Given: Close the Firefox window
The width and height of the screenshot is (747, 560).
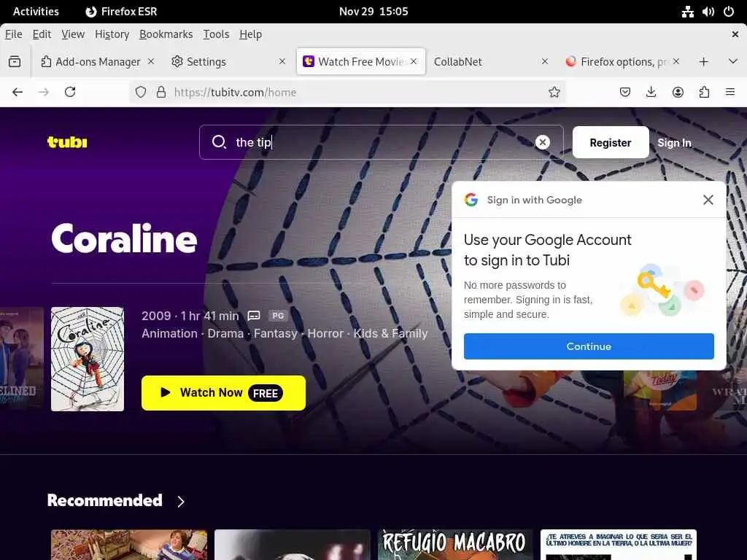Looking at the screenshot, I should click(x=735, y=34).
